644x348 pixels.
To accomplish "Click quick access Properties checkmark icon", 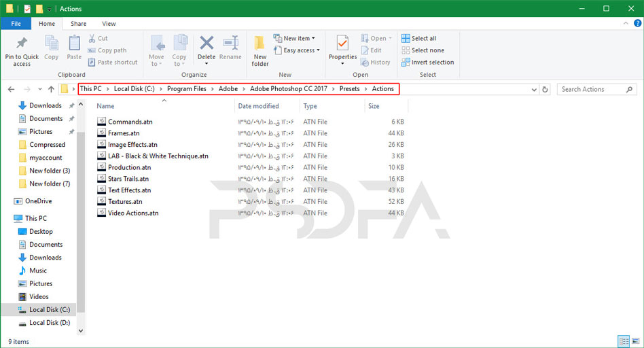I will pyautogui.click(x=27, y=9).
